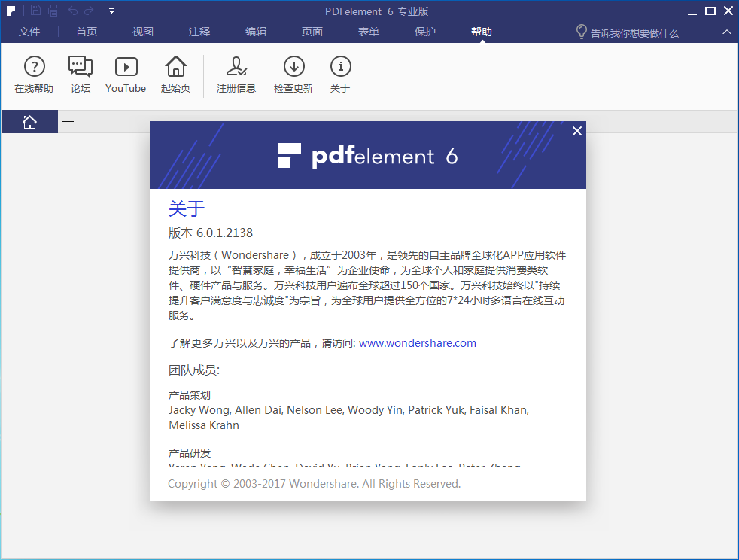Switch to the Page (页面) tab

[312, 32]
